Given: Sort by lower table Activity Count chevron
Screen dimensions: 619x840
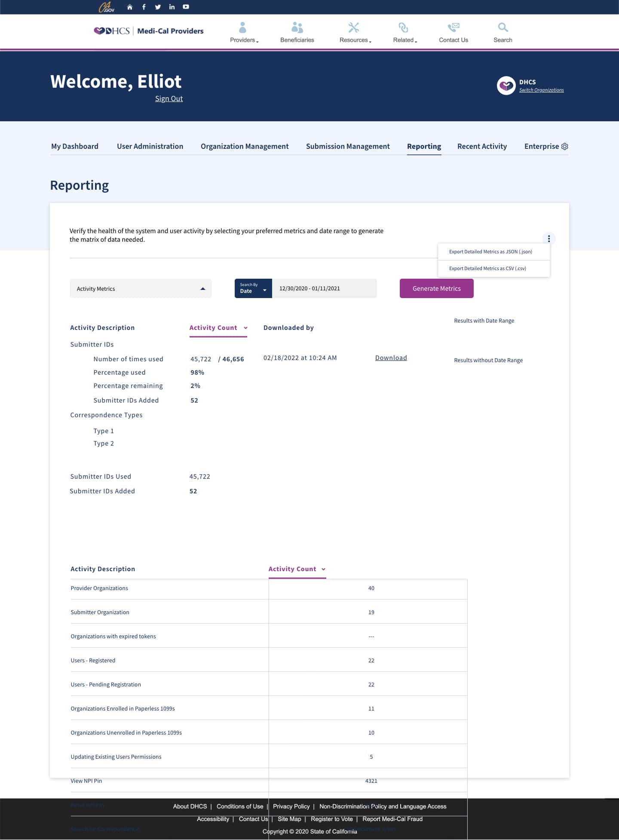Looking at the screenshot, I should click(323, 569).
